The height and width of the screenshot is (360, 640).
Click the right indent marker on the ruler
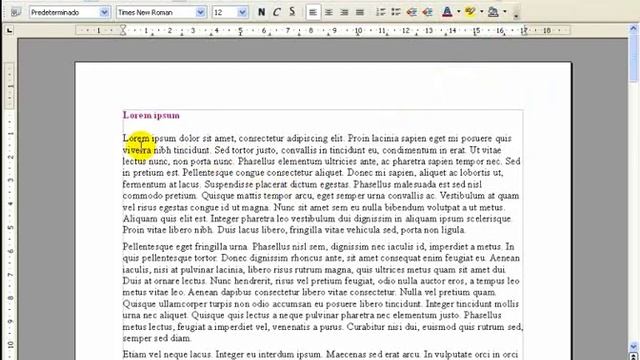pyautogui.click(x=524, y=31)
